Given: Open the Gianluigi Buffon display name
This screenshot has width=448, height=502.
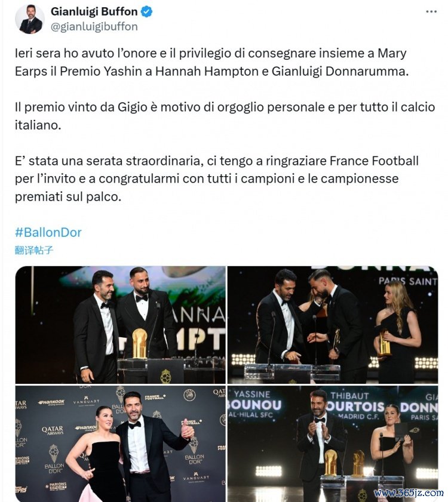Looking at the screenshot, I should click(94, 12).
